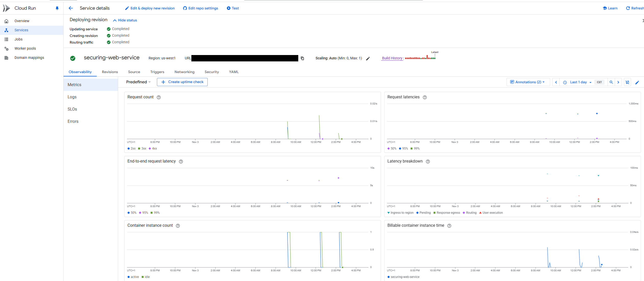The width and height of the screenshot is (644, 281).
Task: Open the Annotations (2) dropdown
Action: point(528,82)
